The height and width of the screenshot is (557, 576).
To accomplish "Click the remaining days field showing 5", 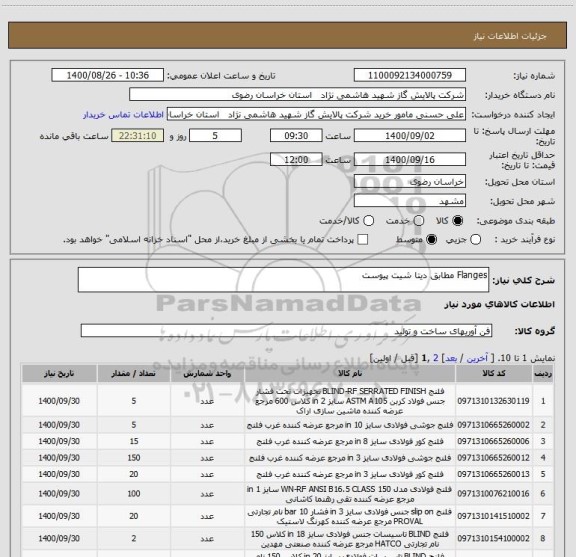I will pyautogui.click(x=215, y=136).
